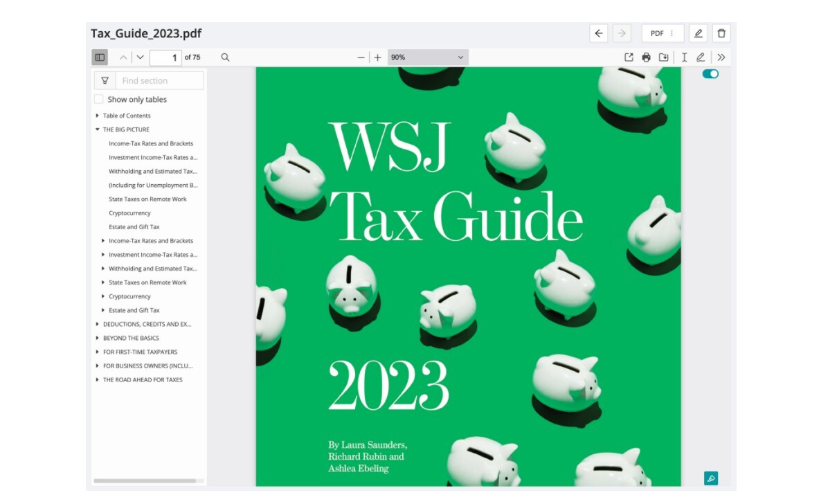819x504 pixels.
Task: Collapse THE BIG PICTURE section
Action: pos(98,129)
